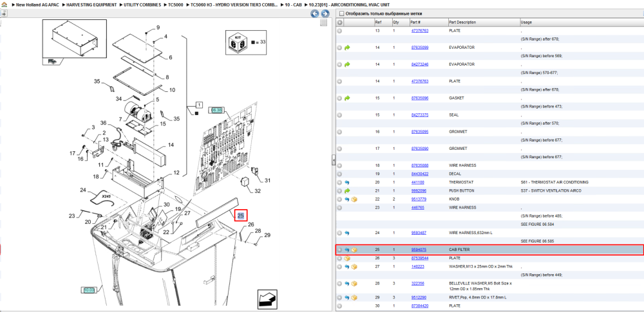
Task: Select callout 24 in the diagram
Action: (x=83, y=190)
